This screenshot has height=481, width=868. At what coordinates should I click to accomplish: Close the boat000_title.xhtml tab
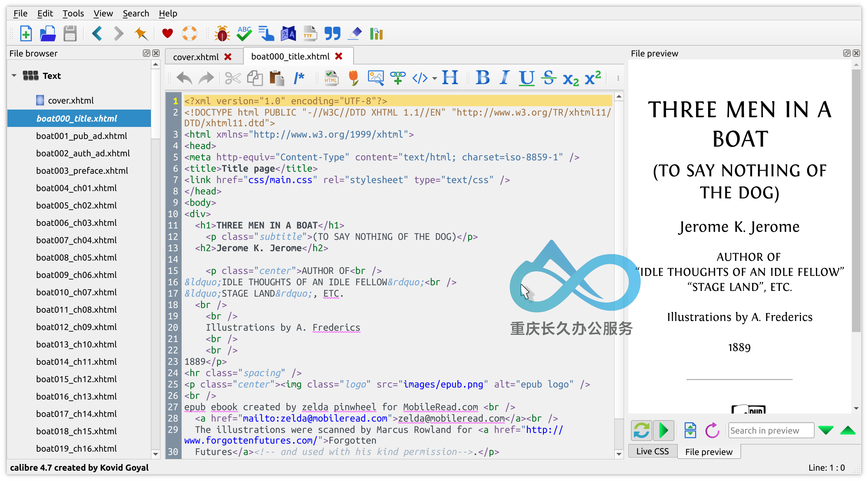pyautogui.click(x=339, y=56)
